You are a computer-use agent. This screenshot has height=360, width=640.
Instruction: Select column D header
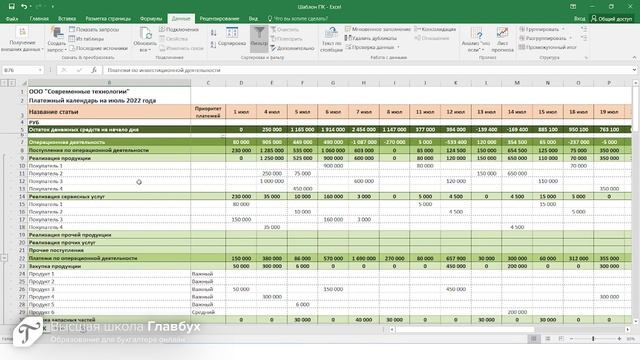click(x=241, y=83)
